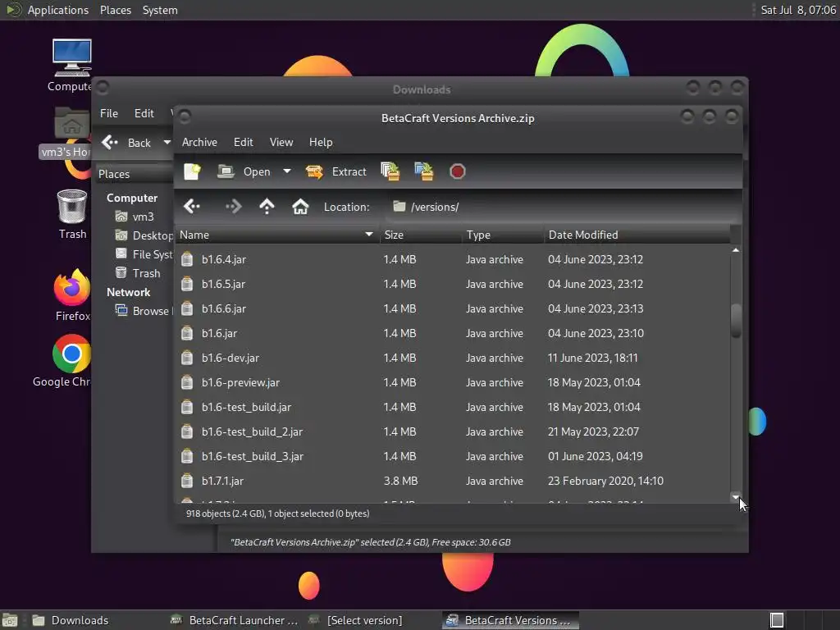Click the scroll down arrow of file list
This screenshot has width=840, height=630.
(736, 496)
